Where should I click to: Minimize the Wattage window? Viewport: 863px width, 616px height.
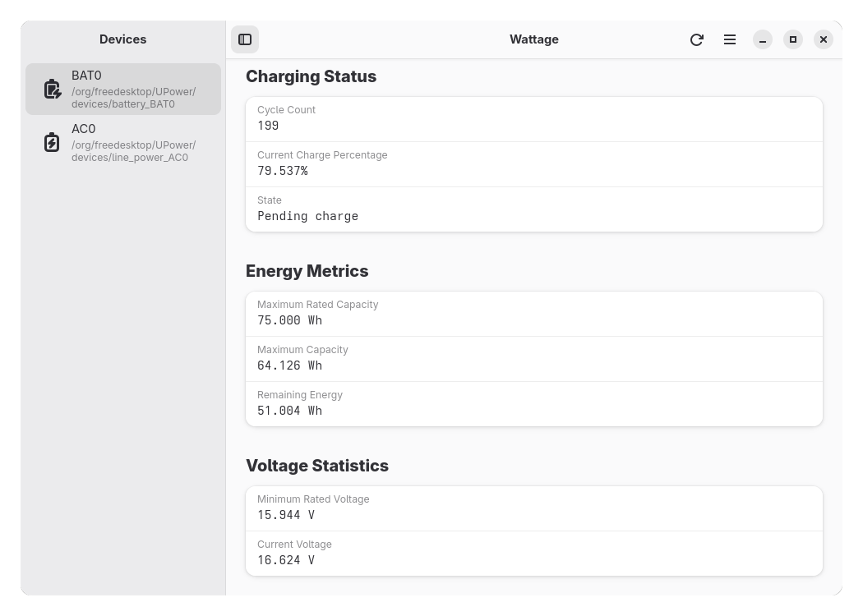(763, 39)
